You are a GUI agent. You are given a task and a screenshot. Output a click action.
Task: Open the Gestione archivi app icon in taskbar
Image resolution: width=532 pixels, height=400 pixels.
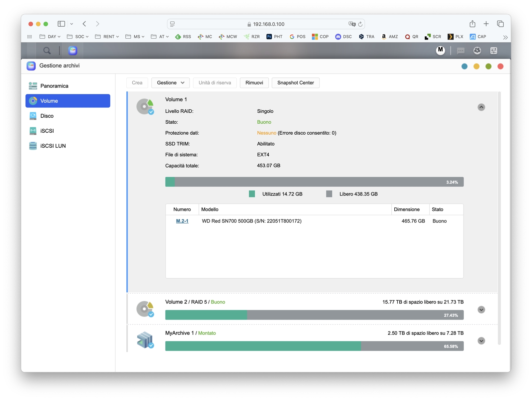coord(72,51)
